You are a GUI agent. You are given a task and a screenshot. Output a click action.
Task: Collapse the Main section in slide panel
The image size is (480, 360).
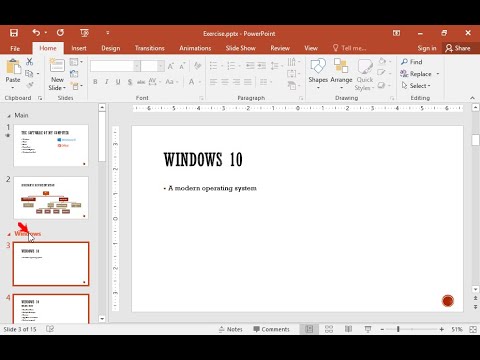[9, 116]
